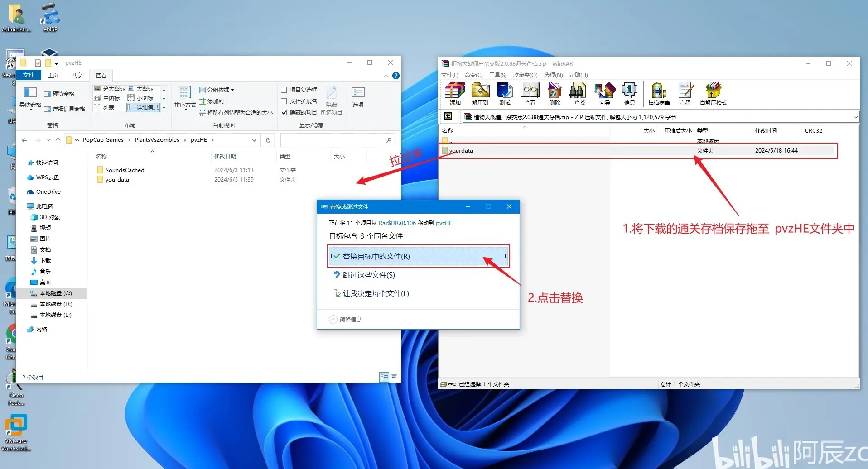This screenshot has height=469, width=868.
Task: Click the WinRAR View (查看) icon
Action: click(x=530, y=94)
